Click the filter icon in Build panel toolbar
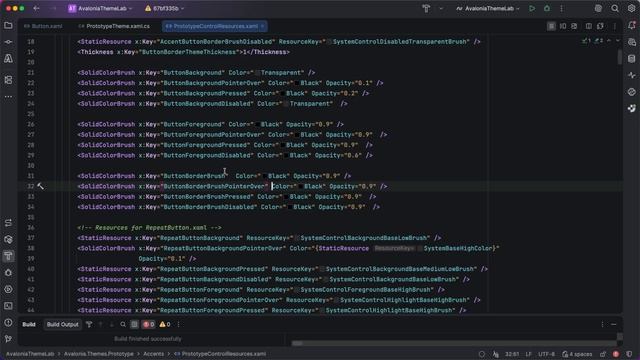Screen dimensions: 640x360 click(89, 324)
